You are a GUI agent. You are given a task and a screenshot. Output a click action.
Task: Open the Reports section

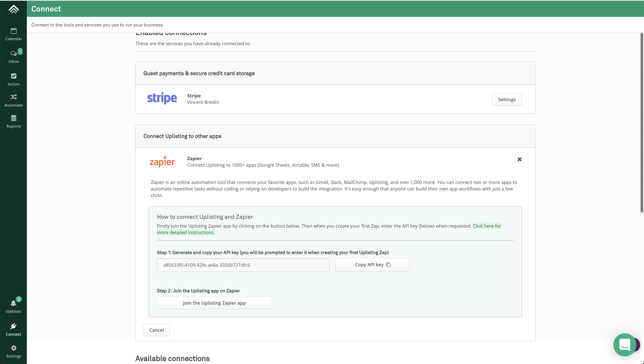coord(13,122)
